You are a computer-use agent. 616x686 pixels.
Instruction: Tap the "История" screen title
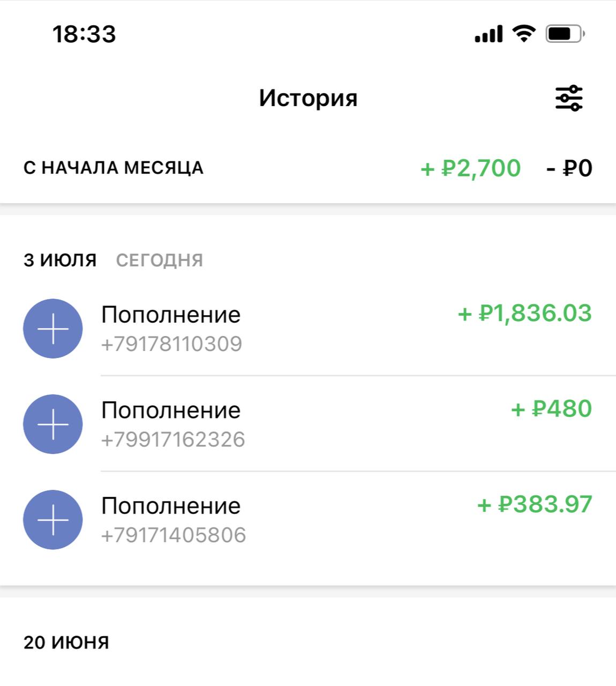tap(308, 98)
